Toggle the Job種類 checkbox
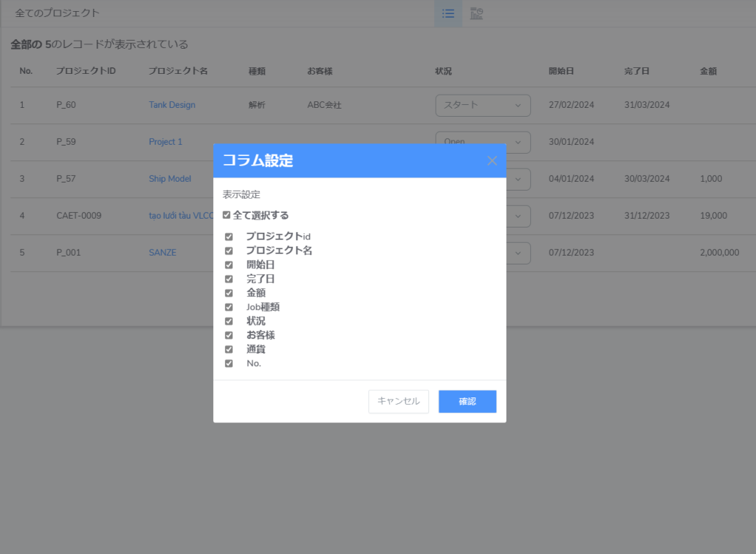756x554 pixels. [229, 307]
